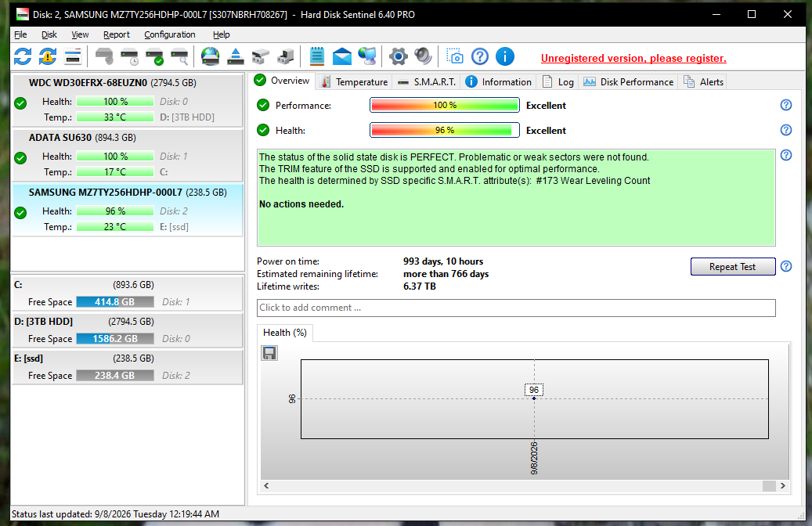Switch to the Information tab

(x=498, y=82)
